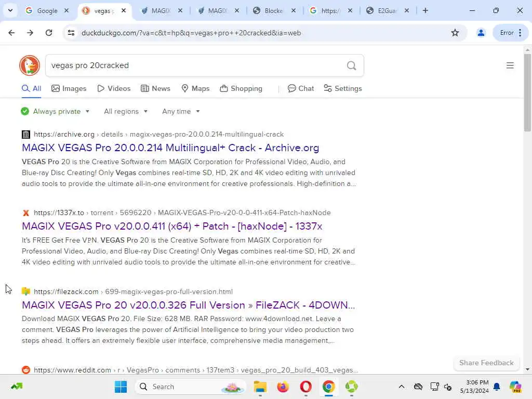Select the Videos results tab

(x=114, y=88)
